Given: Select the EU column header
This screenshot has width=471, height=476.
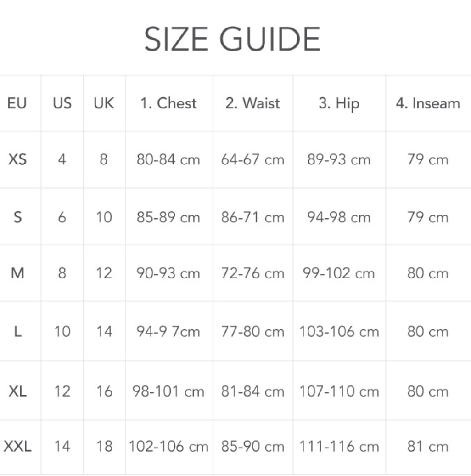Looking at the screenshot, I should 17,103.
